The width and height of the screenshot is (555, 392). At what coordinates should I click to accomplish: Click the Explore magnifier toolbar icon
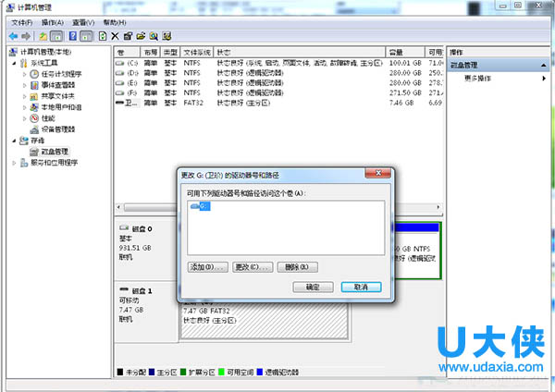154,36
